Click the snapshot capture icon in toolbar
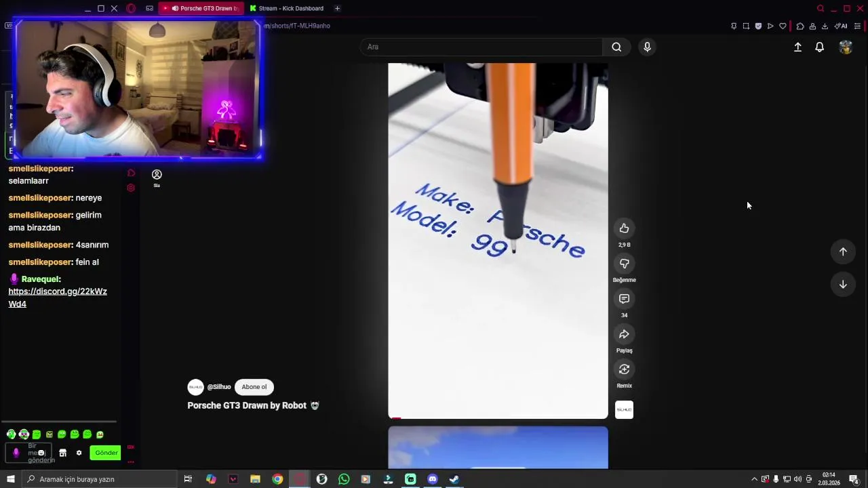 746,26
